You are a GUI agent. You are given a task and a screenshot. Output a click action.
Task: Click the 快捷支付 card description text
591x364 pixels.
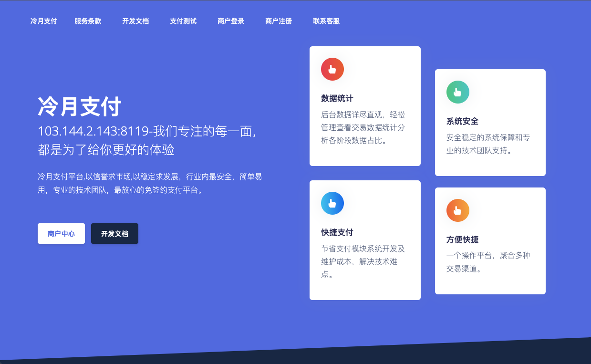(363, 261)
